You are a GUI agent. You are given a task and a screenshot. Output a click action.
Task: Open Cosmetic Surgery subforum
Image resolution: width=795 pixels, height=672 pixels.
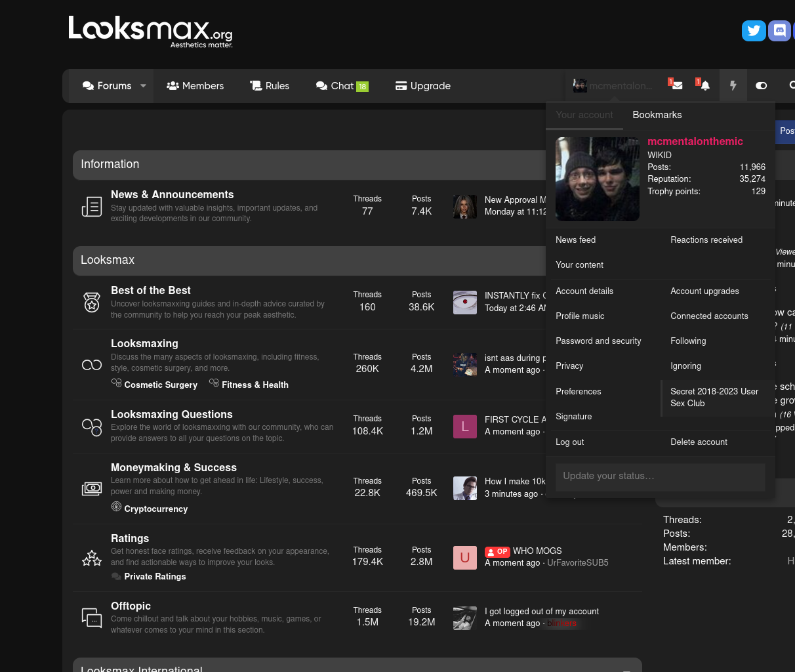click(x=161, y=385)
